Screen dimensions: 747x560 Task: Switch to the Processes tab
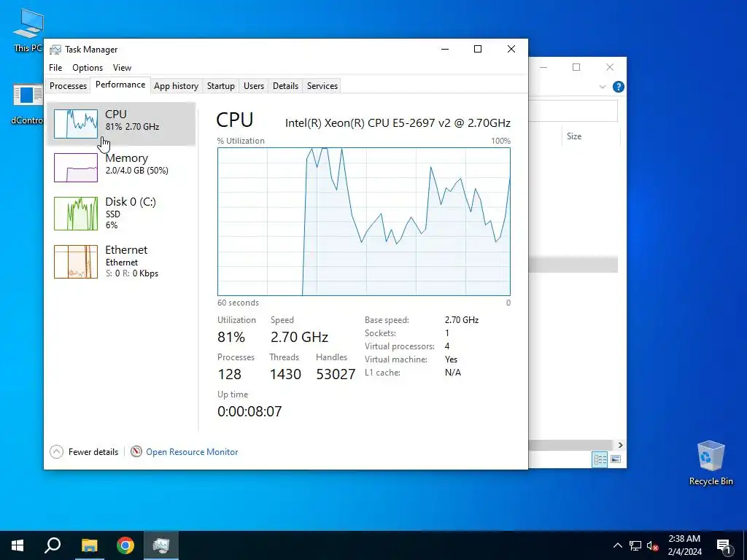coord(68,86)
